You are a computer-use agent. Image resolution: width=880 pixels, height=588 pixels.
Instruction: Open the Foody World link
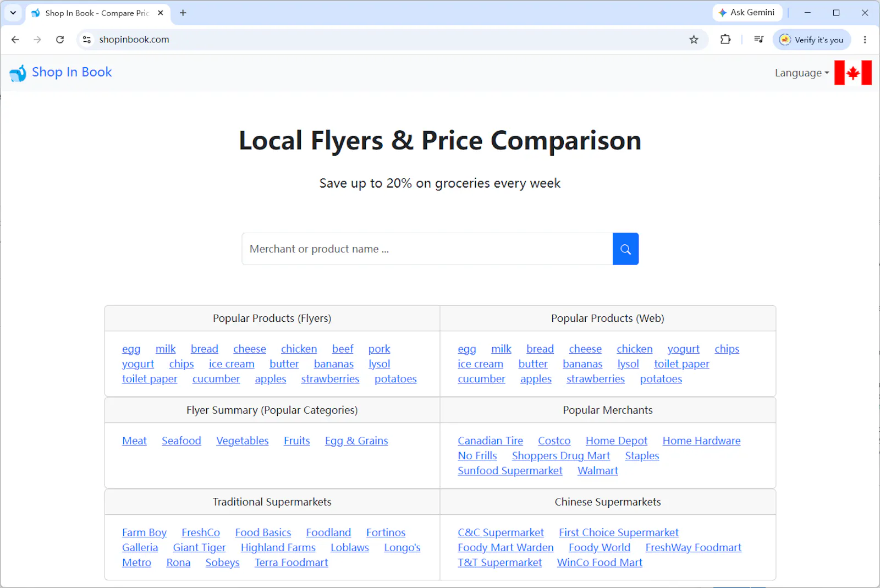[599, 547]
